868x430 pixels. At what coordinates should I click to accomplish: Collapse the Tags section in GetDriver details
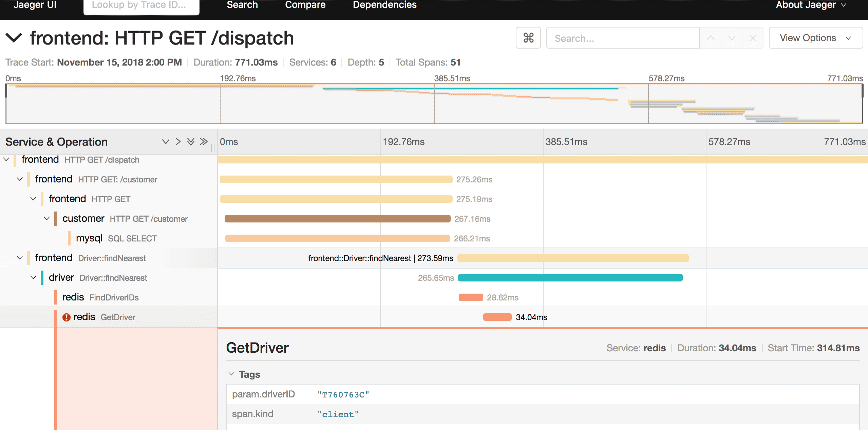pos(231,374)
